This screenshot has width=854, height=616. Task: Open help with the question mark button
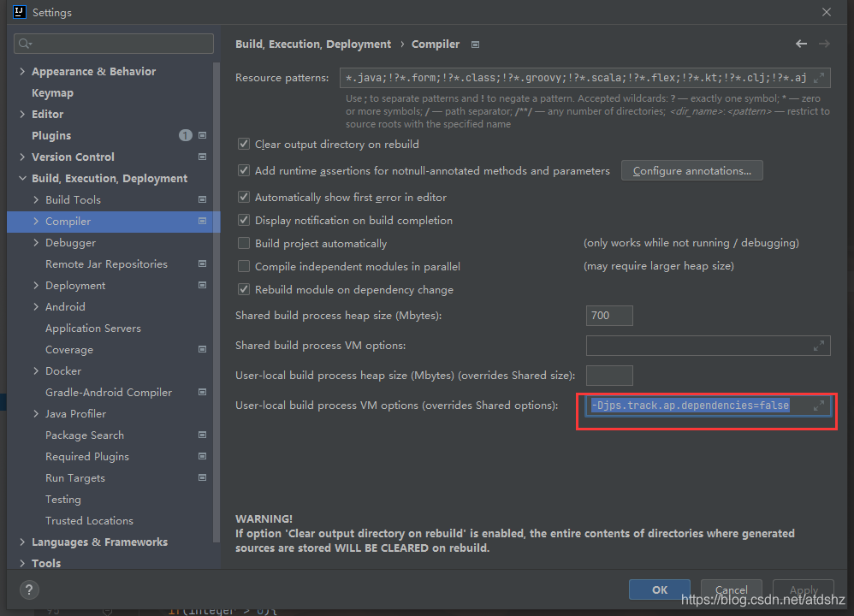pos(29,589)
